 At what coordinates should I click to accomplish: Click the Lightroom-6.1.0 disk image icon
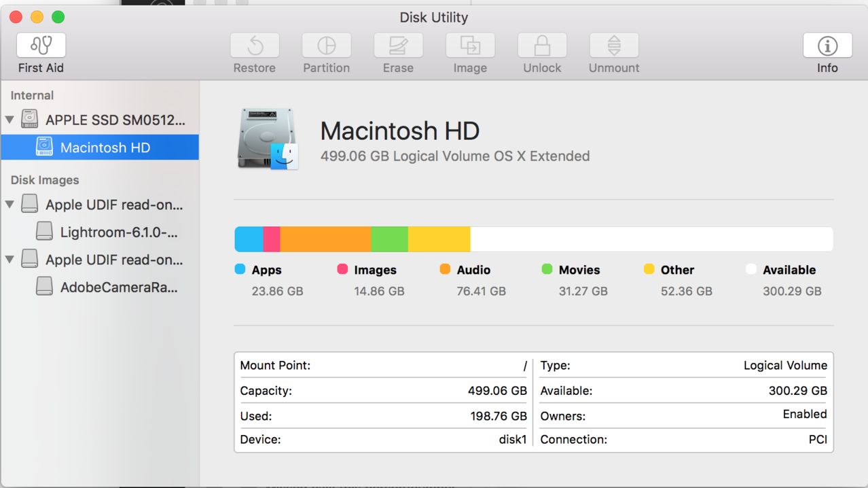[x=44, y=232]
